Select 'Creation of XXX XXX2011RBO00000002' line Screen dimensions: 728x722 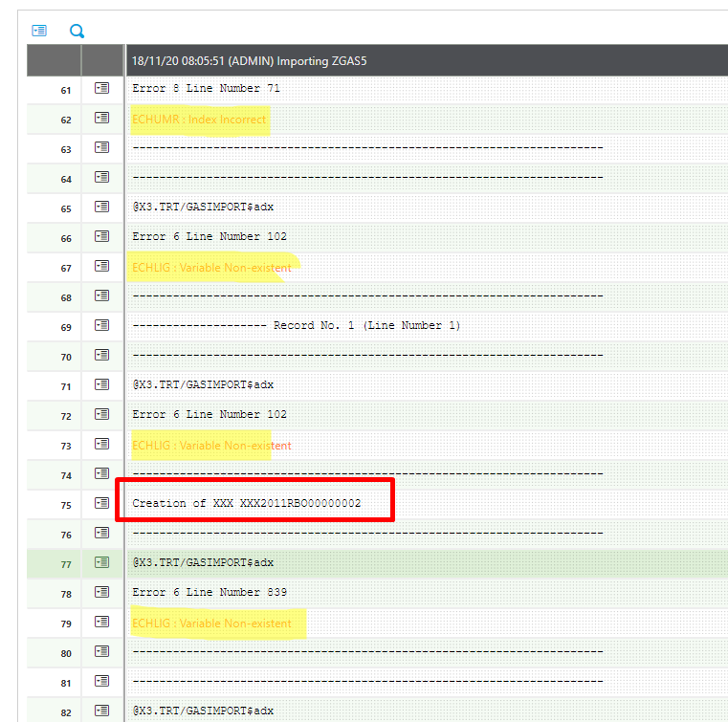click(x=247, y=503)
